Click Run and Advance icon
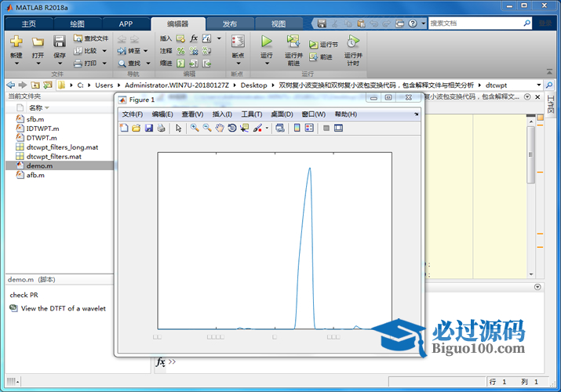Screen dimensions: 561x392 point(293,42)
